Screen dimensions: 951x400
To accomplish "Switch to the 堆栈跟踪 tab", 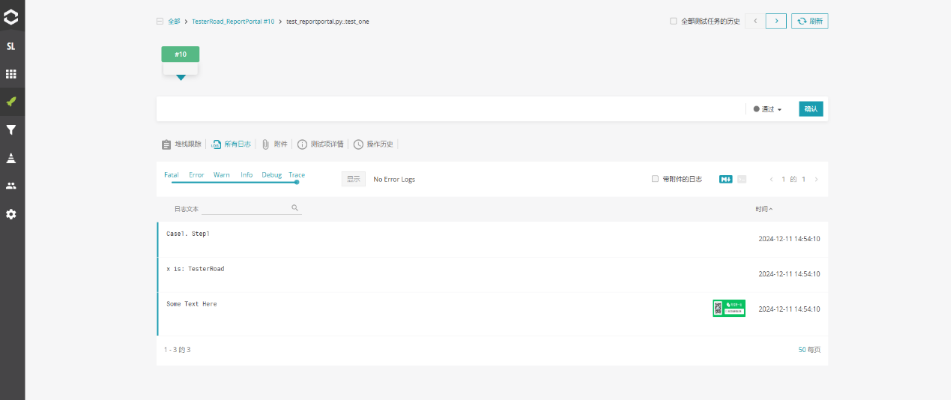I will coord(181,144).
